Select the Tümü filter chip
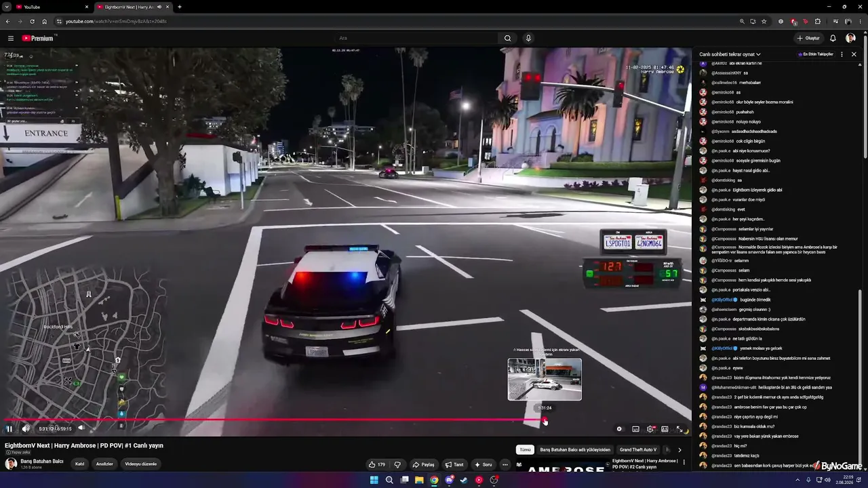The image size is (868, 488). click(525, 449)
